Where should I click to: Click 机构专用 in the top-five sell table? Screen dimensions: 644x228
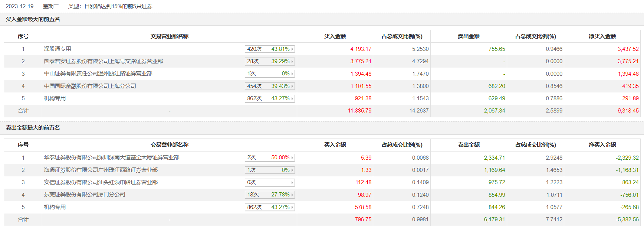(55, 207)
